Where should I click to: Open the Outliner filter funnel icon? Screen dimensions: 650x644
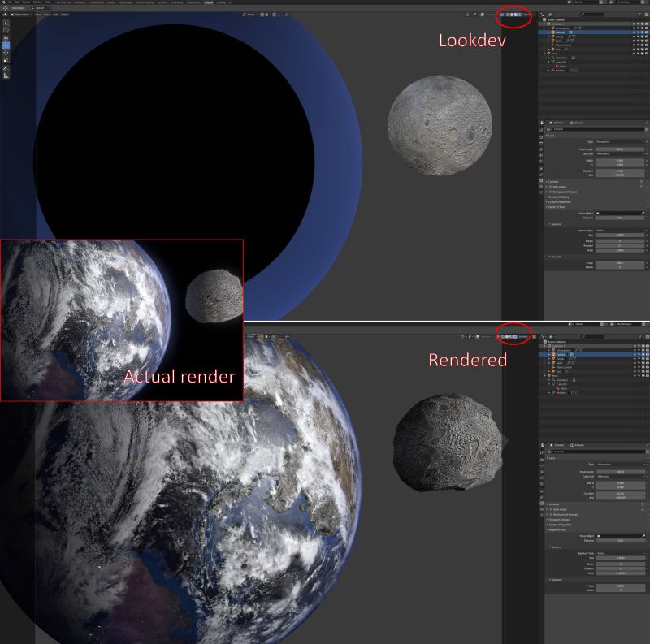click(x=639, y=14)
